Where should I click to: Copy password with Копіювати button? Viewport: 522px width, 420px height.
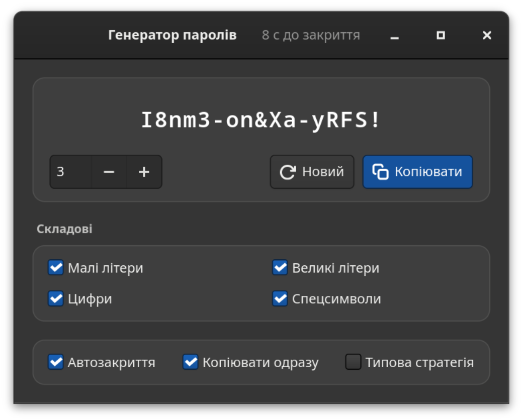coord(417,172)
